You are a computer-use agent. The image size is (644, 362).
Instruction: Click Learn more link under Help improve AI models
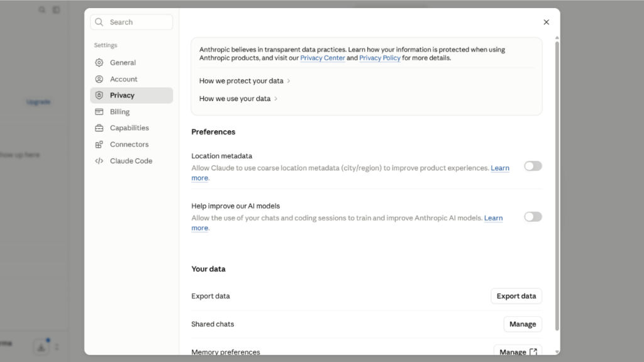pos(493,218)
